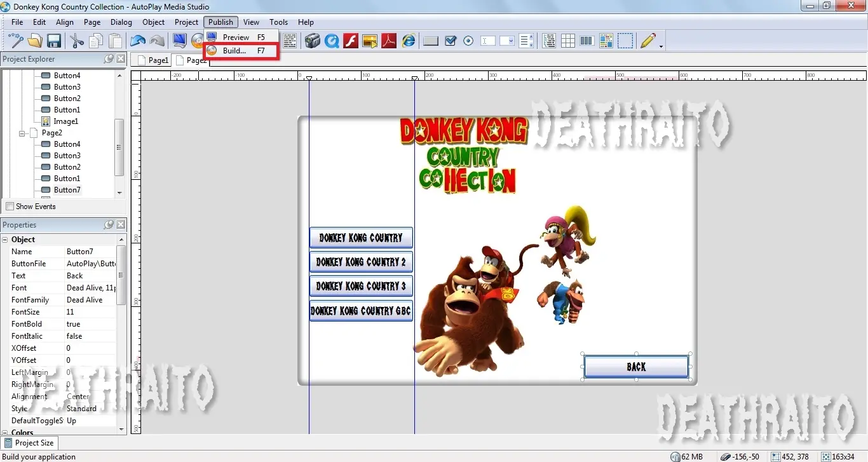Close the Properties panel
The height and width of the screenshot is (462, 868).
(121, 225)
